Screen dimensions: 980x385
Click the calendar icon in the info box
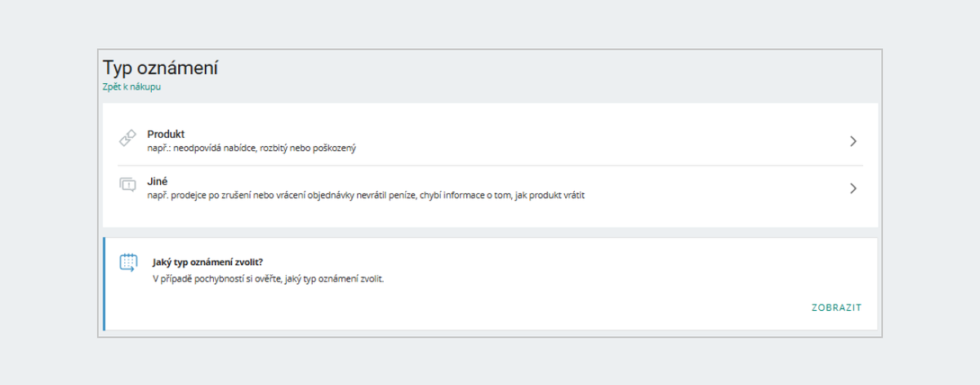point(128,262)
